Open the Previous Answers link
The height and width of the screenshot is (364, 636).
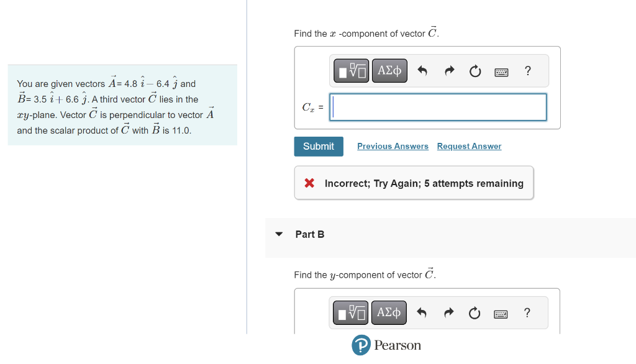(393, 146)
